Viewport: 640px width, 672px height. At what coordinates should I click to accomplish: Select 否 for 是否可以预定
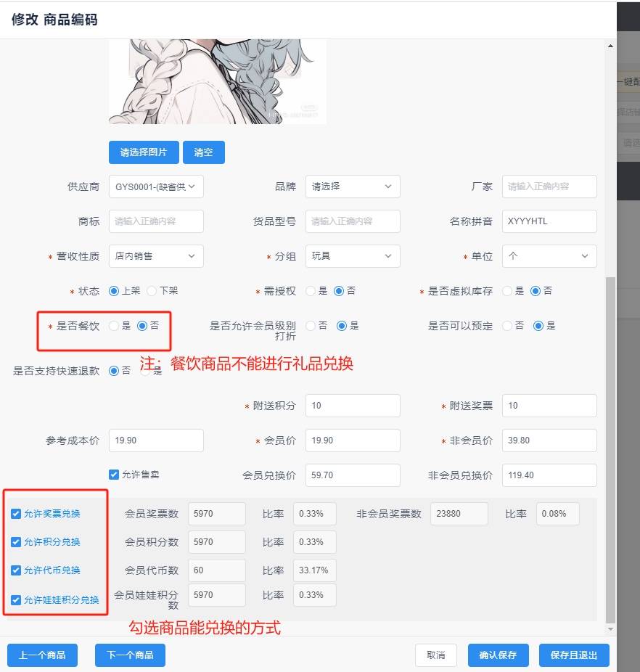pos(507,326)
